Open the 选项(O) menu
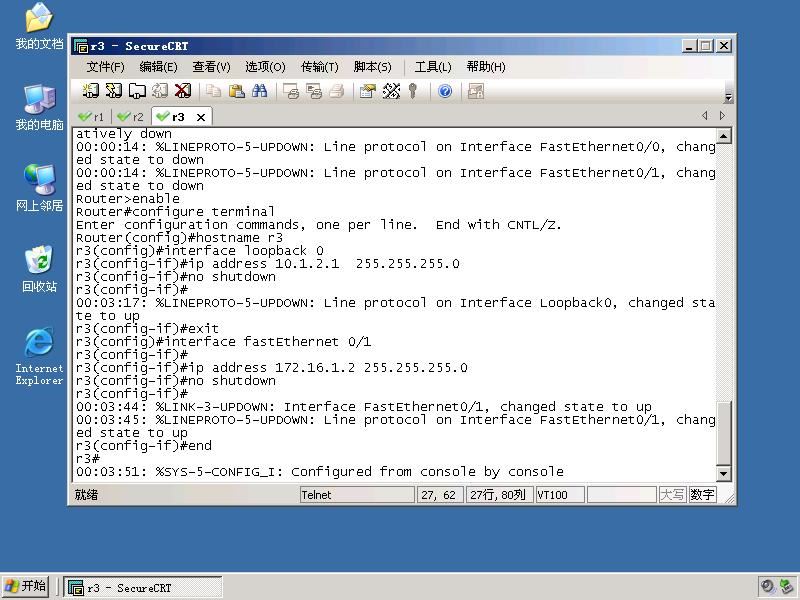The height and width of the screenshot is (600, 800). (x=265, y=67)
